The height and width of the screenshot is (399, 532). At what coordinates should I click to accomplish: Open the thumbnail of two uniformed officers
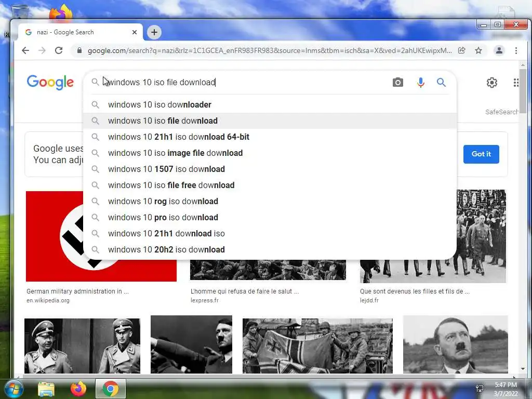82,345
